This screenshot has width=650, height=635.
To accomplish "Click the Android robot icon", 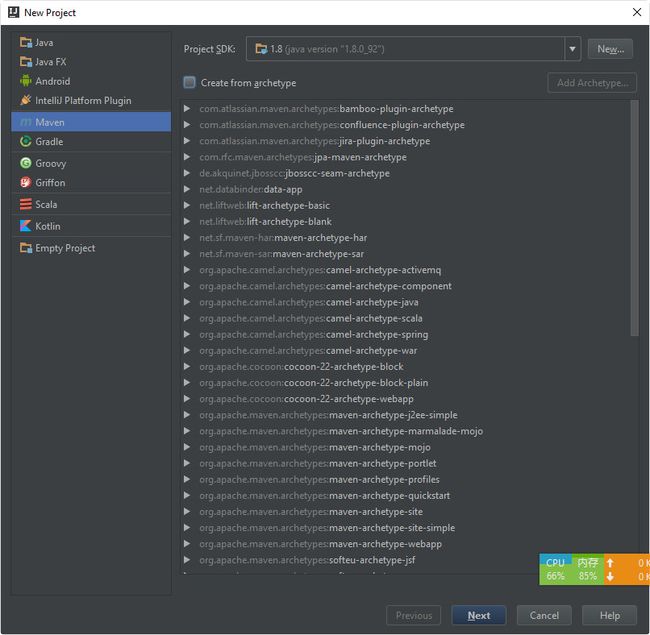I will tap(26, 81).
